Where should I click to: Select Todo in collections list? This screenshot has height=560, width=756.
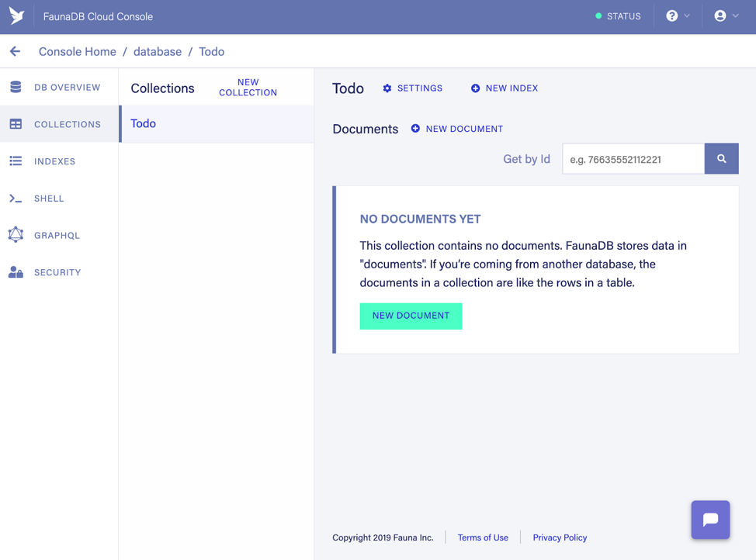(217, 124)
